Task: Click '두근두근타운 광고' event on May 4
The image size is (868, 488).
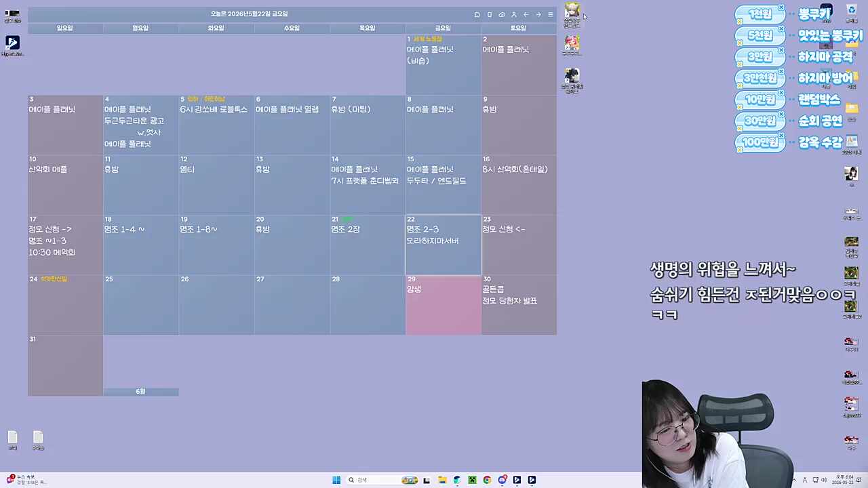Action: point(134,121)
